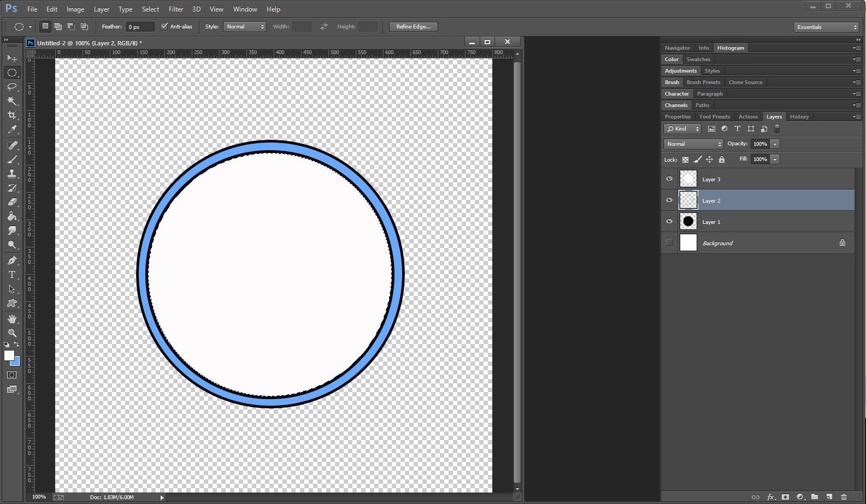Image resolution: width=866 pixels, height=504 pixels.
Task: Reset default foreground and background colors
Action: 7,345
